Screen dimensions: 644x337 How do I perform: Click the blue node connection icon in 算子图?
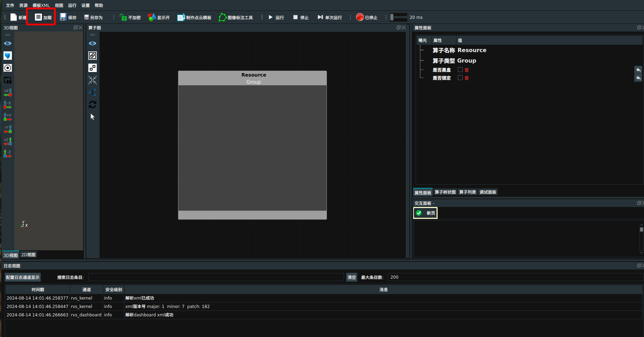click(x=93, y=92)
